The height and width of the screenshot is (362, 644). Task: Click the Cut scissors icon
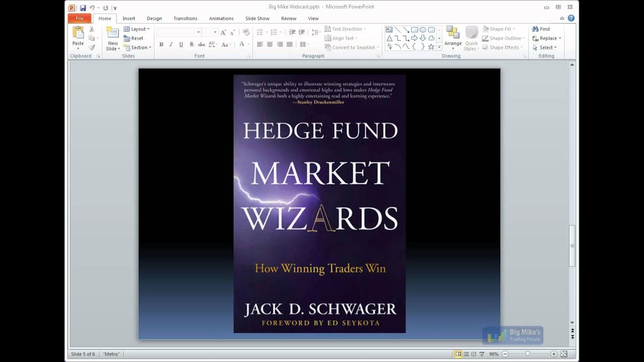92,29
